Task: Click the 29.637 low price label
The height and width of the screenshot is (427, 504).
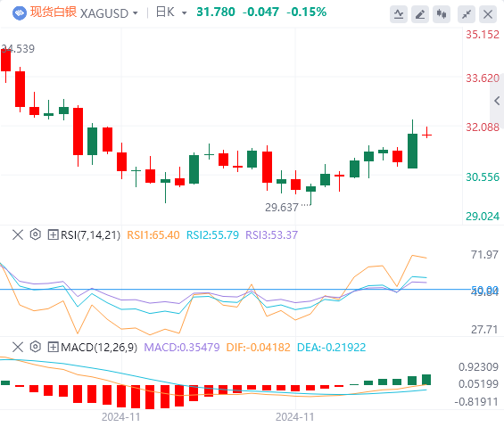Action: pos(282,208)
